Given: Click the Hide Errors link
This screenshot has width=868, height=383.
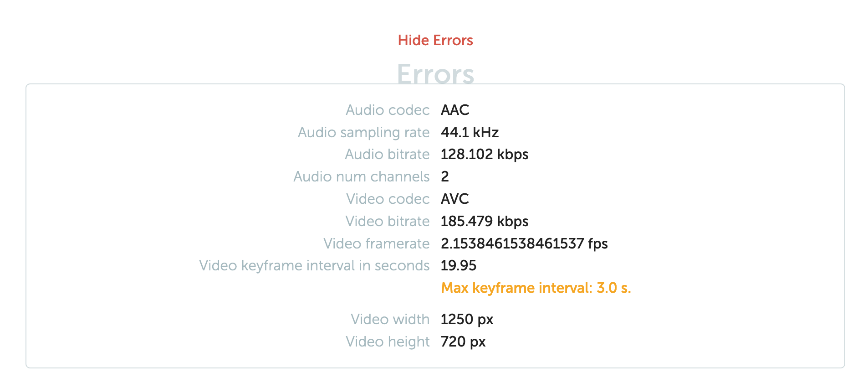Looking at the screenshot, I should [x=435, y=41].
